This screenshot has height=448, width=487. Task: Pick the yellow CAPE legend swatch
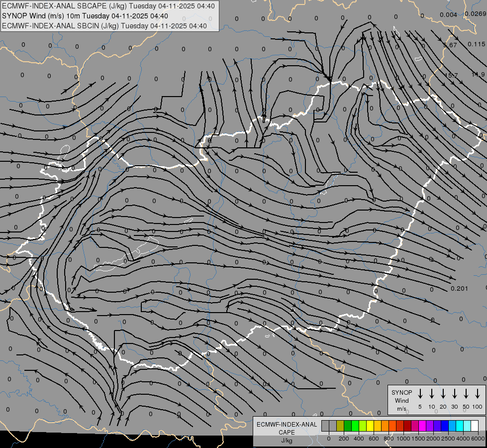point(370,426)
